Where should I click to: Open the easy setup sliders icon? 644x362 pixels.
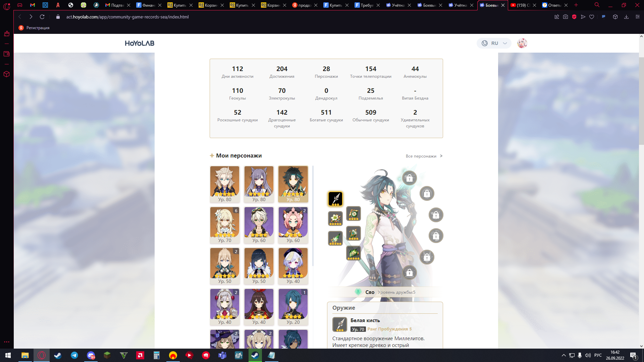point(638,17)
